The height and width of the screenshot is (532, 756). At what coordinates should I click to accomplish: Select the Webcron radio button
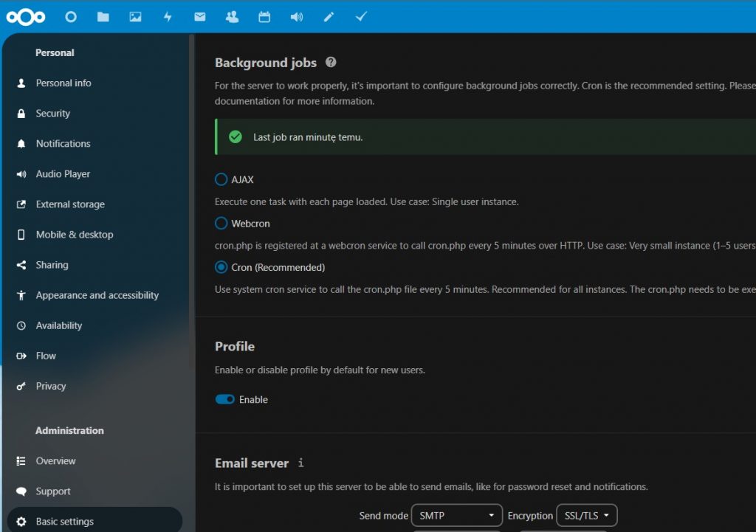(x=221, y=223)
